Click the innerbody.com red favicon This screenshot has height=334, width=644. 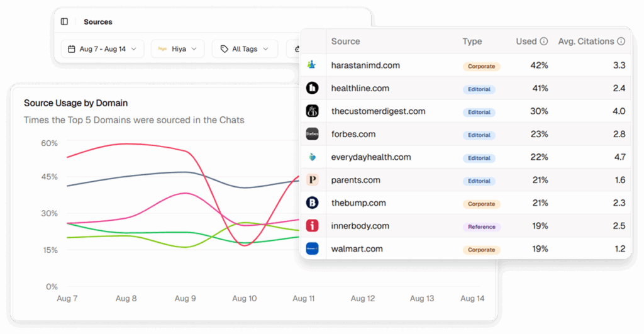(x=312, y=226)
